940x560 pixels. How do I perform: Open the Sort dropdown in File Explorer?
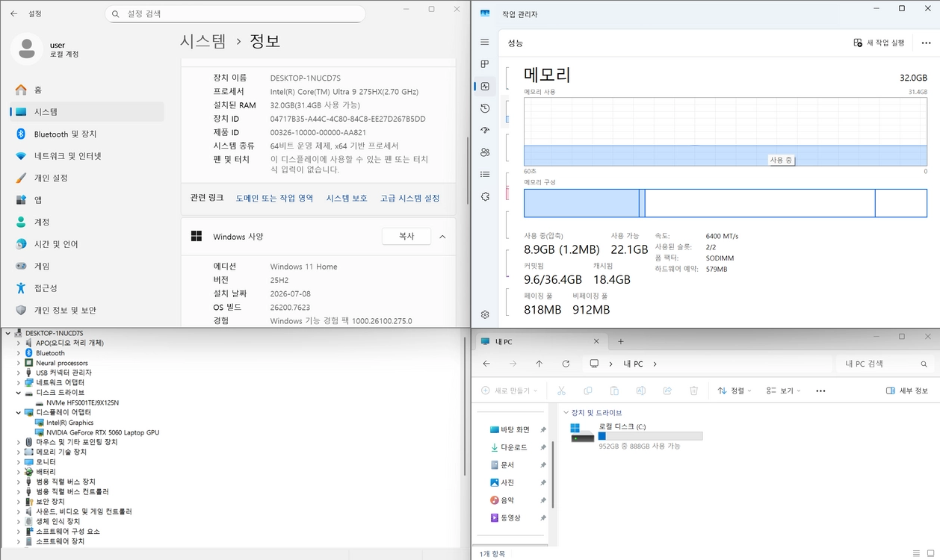coord(735,391)
